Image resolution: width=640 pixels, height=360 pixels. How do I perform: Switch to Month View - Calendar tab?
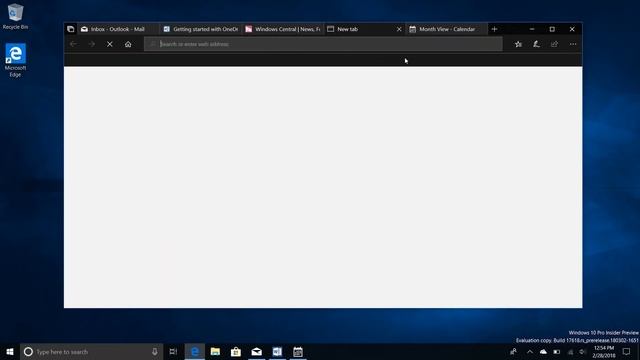click(x=447, y=29)
